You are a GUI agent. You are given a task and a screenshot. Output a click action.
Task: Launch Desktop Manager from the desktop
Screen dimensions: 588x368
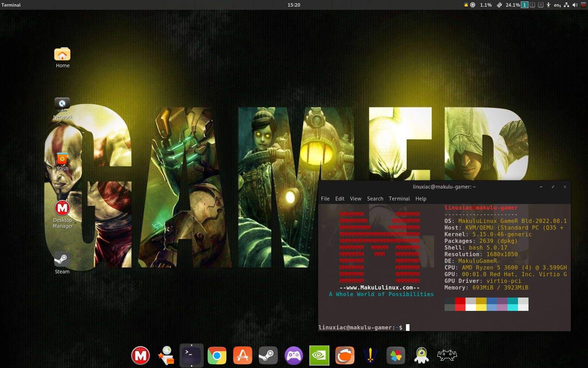[x=62, y=214]
